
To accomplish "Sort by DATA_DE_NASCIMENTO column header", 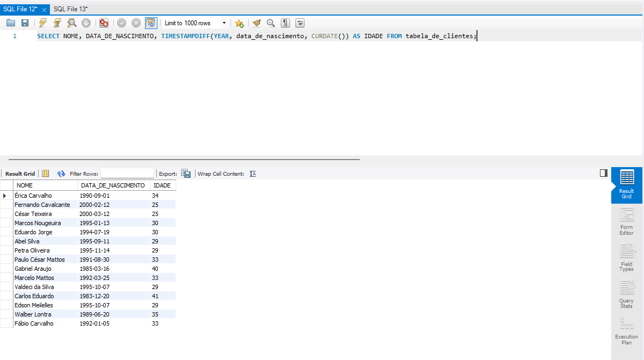I will point(113,185).
